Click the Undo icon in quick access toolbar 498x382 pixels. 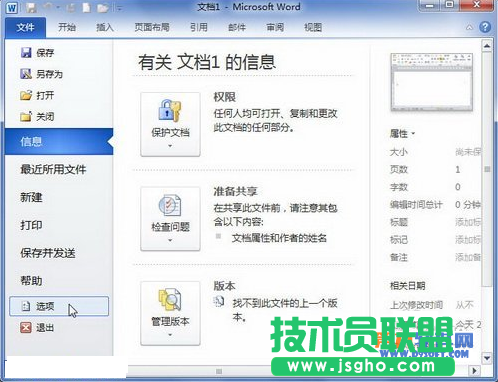48,7
